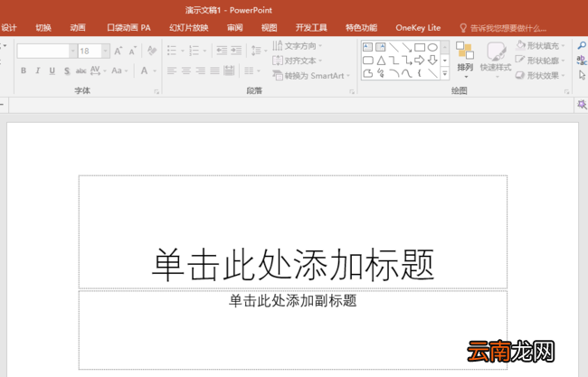Select the Rounded Rectangle shape

368,61
